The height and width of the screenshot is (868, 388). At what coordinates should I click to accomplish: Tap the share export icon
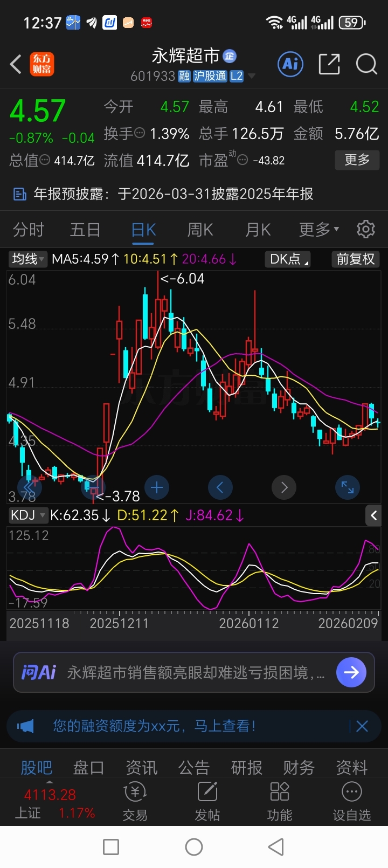point(329,64)
